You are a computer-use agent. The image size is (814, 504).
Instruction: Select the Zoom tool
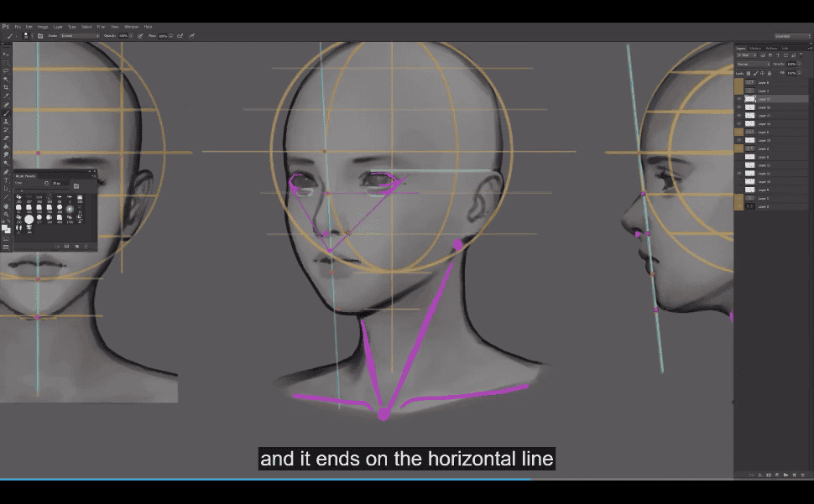pyautogui.click(x=6, y=214)
